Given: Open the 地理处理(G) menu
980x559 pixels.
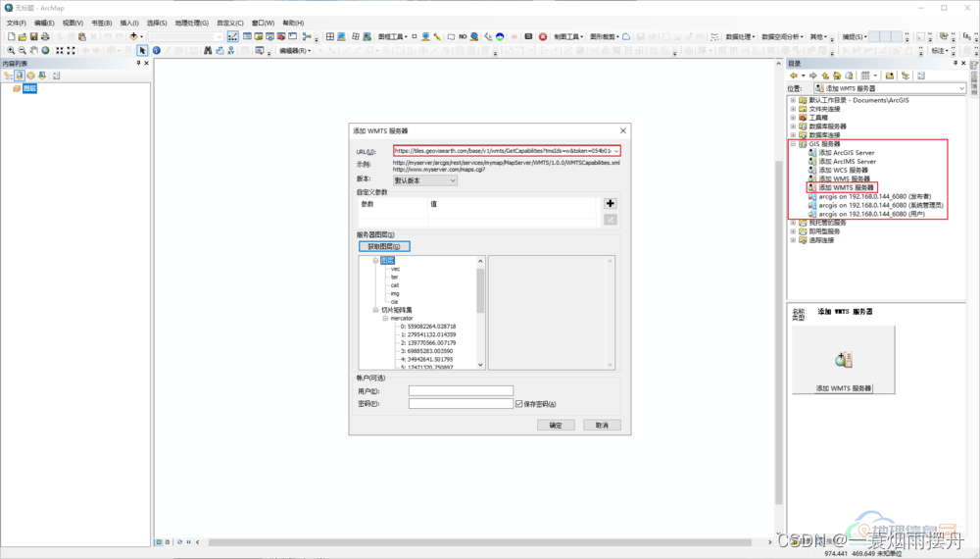Looking at the screenshot, I should pos(191,24).
